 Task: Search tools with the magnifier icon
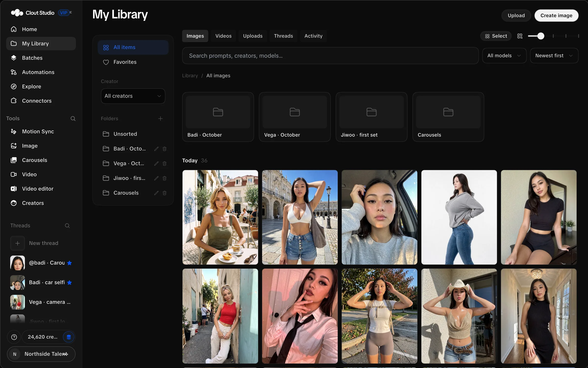pos(73,118)
